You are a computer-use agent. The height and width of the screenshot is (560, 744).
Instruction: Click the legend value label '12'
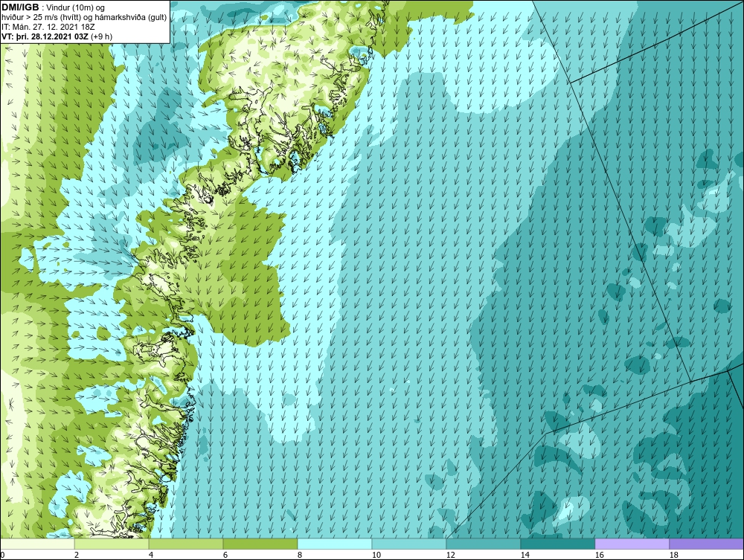[x=450, y=555]
